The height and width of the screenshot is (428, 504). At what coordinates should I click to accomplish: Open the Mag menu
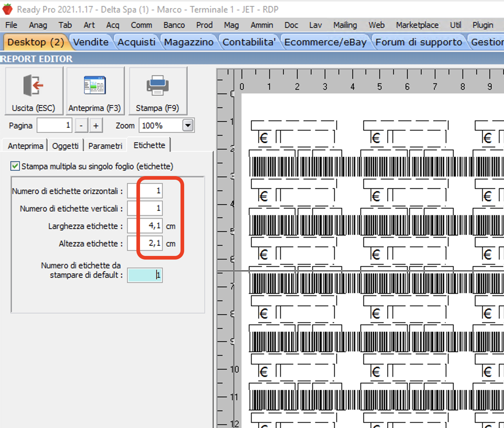click(231, 25)
